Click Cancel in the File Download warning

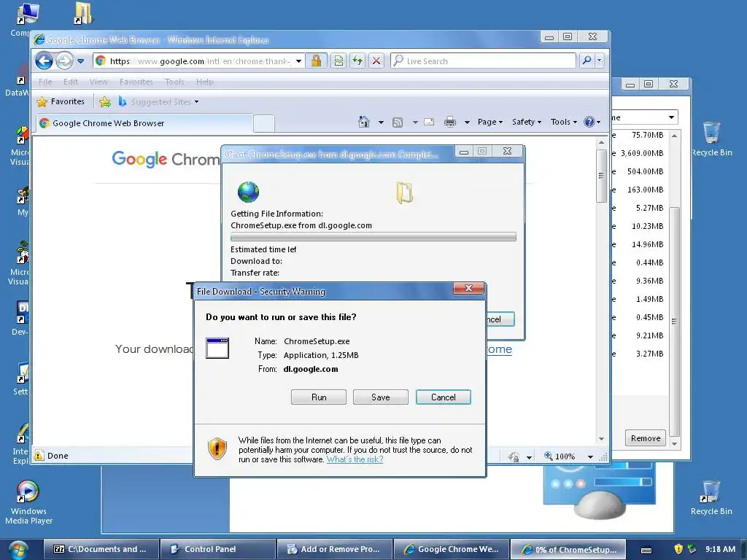443,397
